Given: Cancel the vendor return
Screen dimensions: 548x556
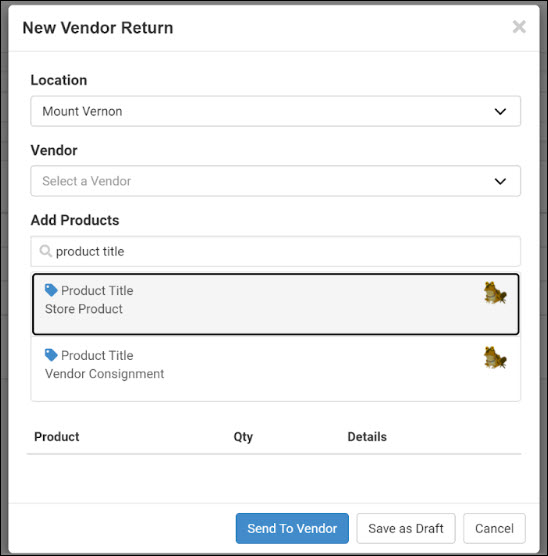Looking at the screenshot, I should click(494, 528).
